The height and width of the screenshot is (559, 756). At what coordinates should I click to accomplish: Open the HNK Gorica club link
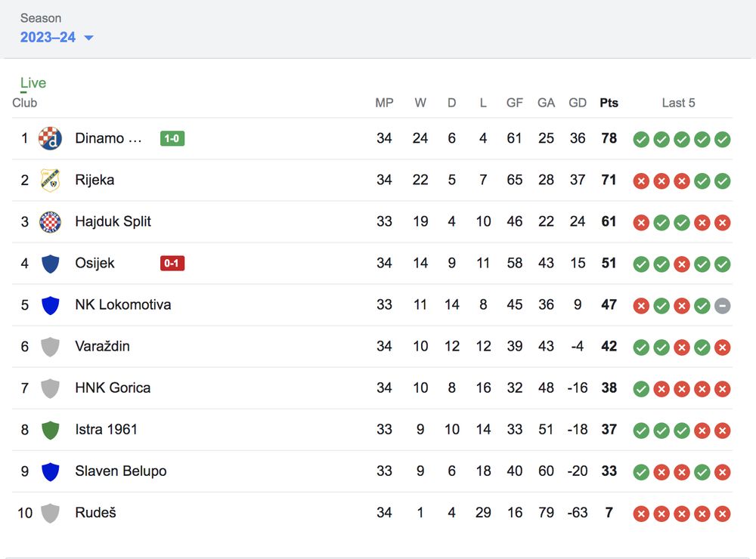[x=113, y=388]
